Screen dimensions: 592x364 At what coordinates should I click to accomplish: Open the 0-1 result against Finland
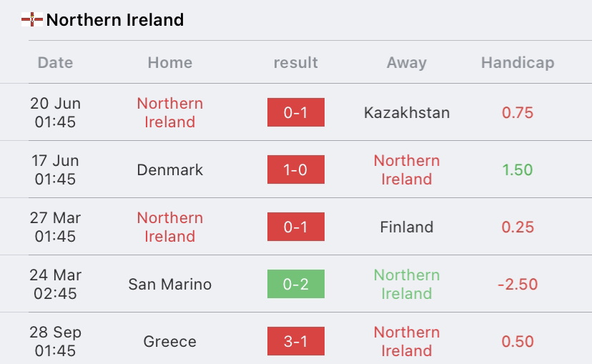295,227
